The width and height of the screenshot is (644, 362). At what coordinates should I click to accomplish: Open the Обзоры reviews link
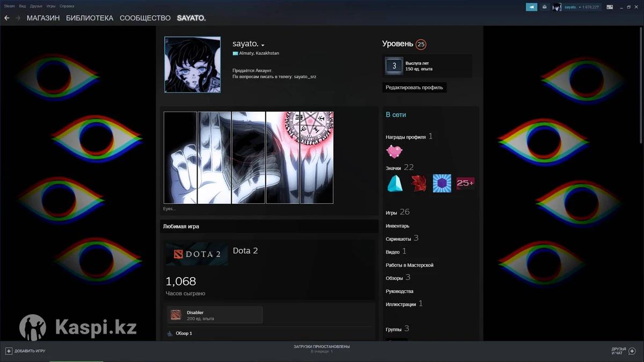click(394, 278)
